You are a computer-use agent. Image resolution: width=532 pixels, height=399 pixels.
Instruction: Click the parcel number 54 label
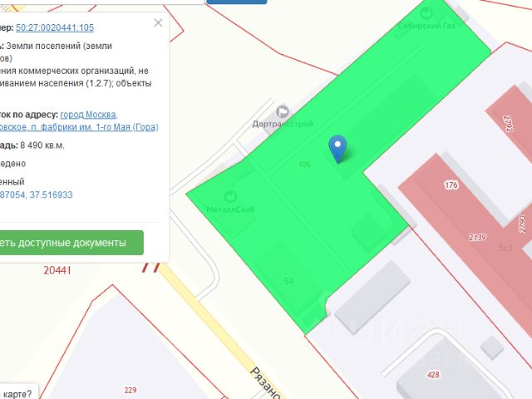tap(288, 281)
